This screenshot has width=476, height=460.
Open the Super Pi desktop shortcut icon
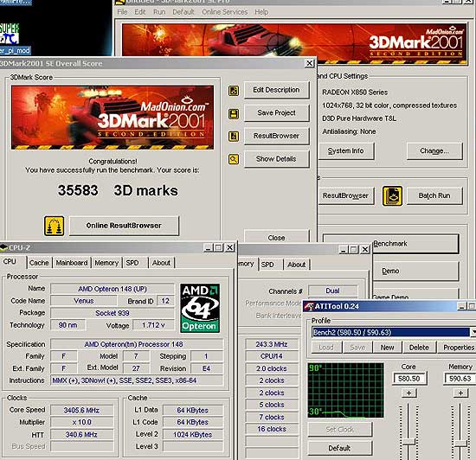10,34
